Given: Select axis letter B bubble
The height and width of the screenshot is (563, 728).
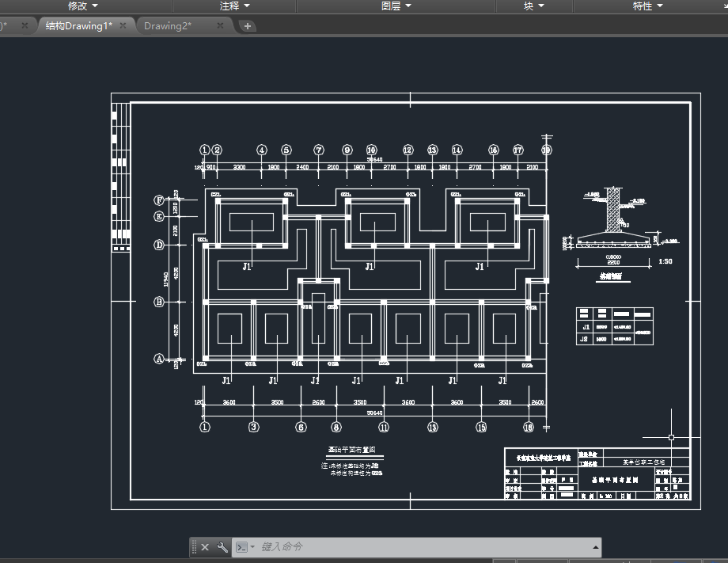Looking at the screenshot, I should (159, 302).
